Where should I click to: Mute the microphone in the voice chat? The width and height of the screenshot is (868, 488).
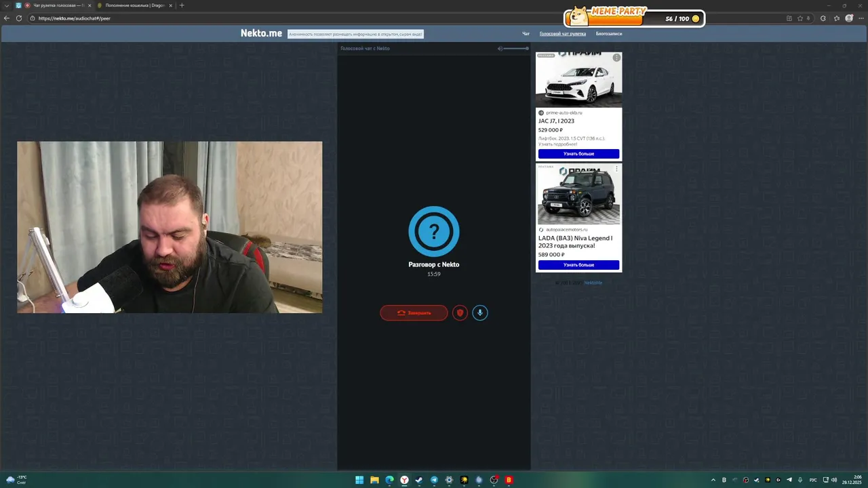(479, 312)
